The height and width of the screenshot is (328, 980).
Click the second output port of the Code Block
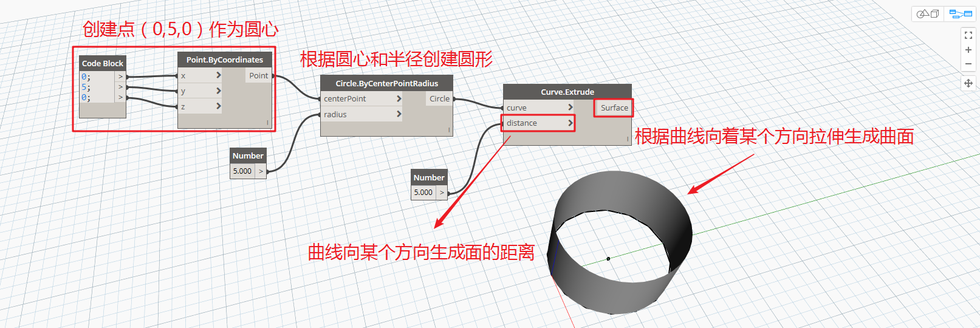coord(120,87)
